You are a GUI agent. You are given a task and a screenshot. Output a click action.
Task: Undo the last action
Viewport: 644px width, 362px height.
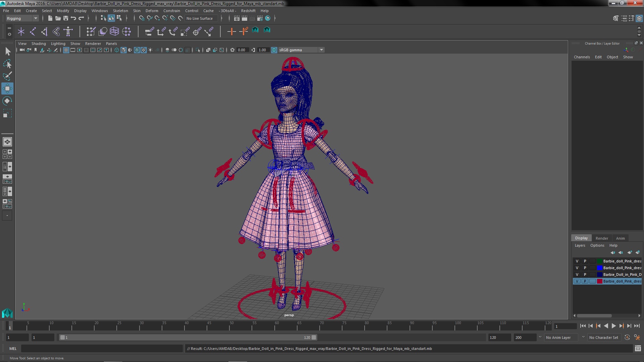click(x=73, y=18)
